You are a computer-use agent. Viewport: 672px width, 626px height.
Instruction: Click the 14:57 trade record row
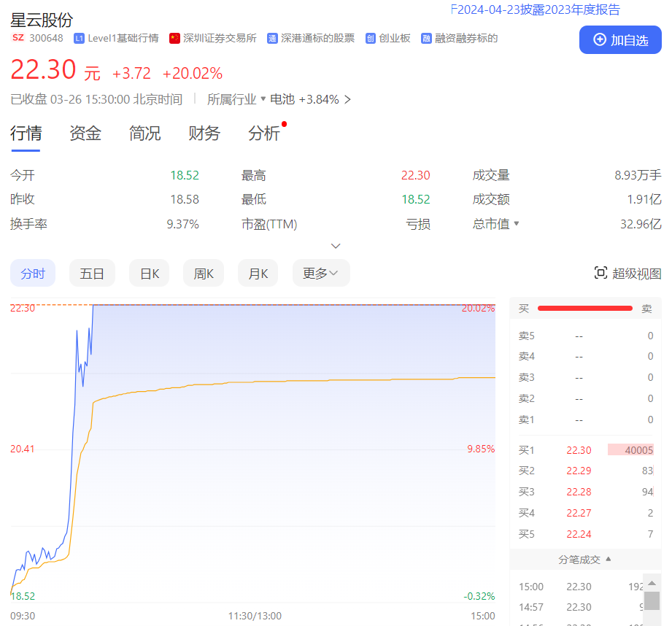[581, 607]
